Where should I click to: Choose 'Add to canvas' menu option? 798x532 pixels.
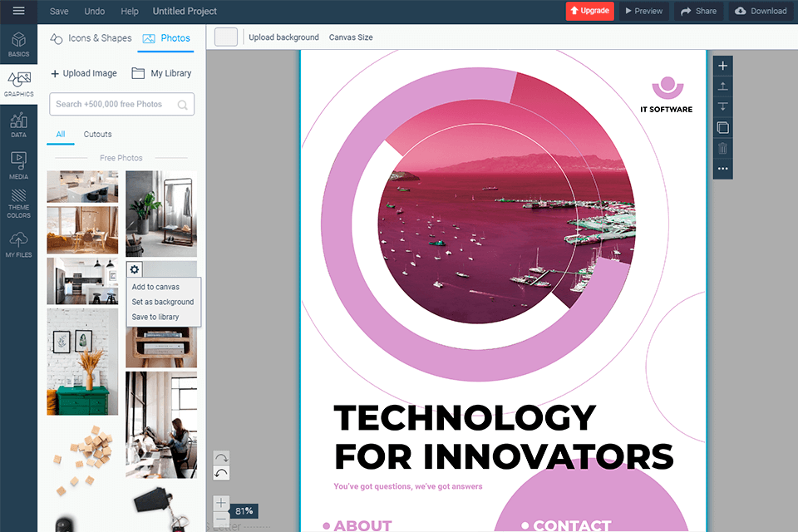pyautogui.click(x=155, y=287)
